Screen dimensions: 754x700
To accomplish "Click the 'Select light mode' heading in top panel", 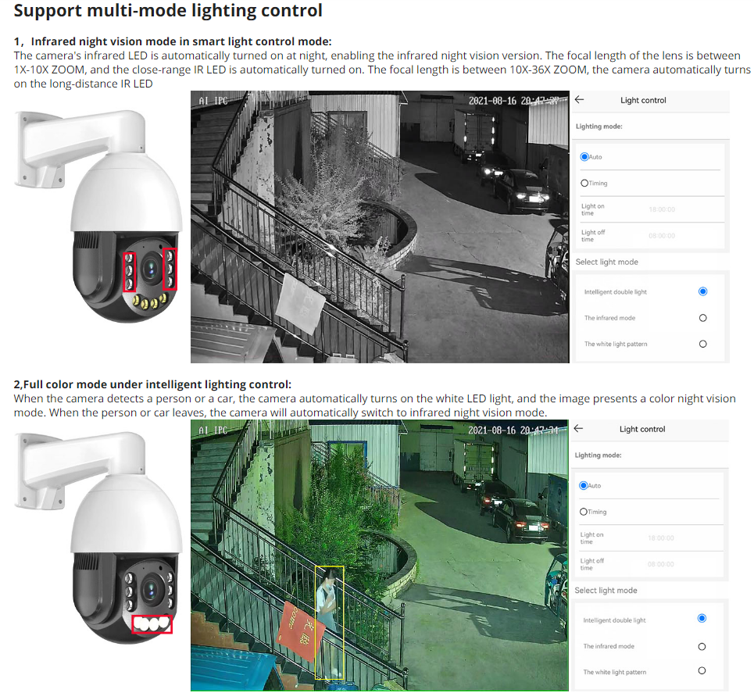I will tap(609, 262).
